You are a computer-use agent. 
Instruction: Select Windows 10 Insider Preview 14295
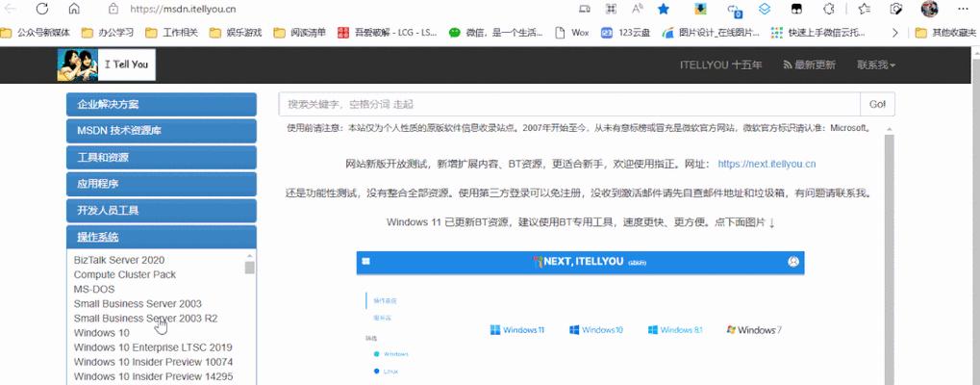click(x=153, y=377)
